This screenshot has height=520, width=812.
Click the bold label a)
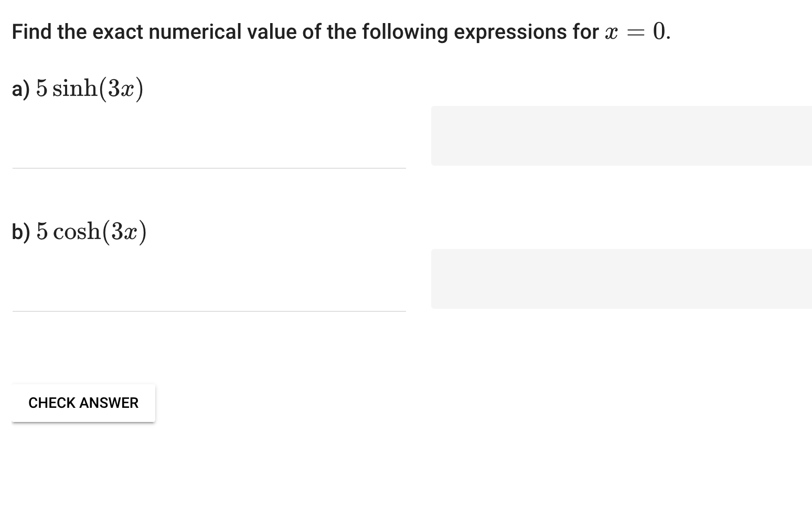point(21,88)
